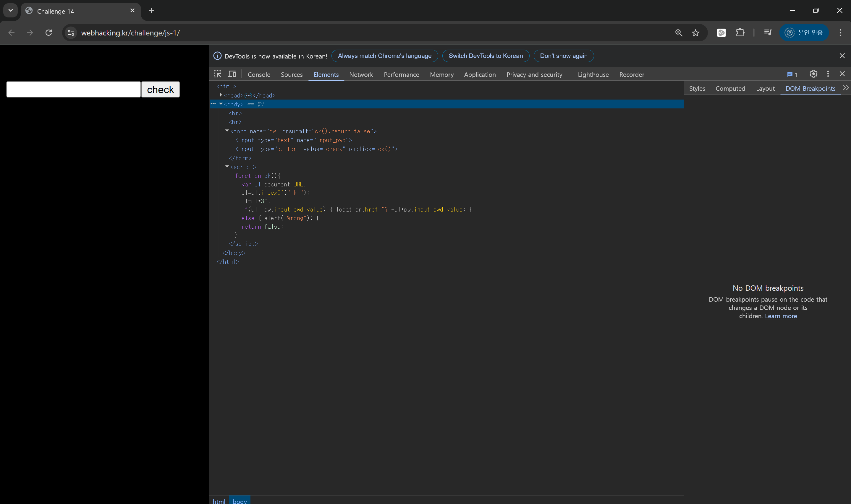Select the opening html tag row
This screenshot has width=851, height=504.
pyautogui.click(x=226, y=86)
